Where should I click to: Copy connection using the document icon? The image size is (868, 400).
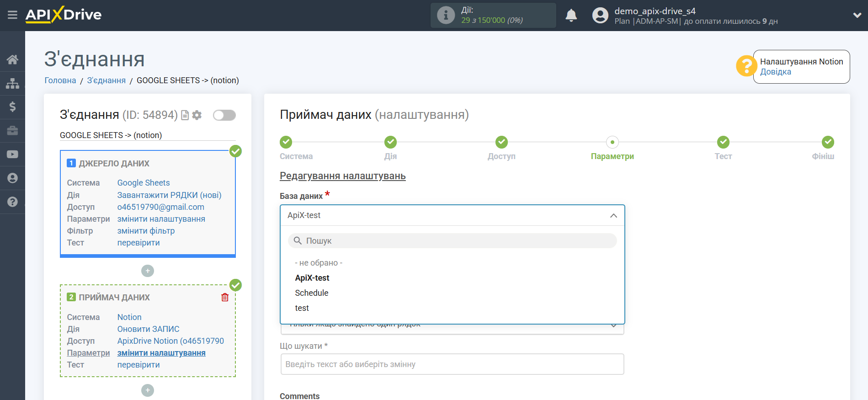pyautogui.click(x=185, y=115)
